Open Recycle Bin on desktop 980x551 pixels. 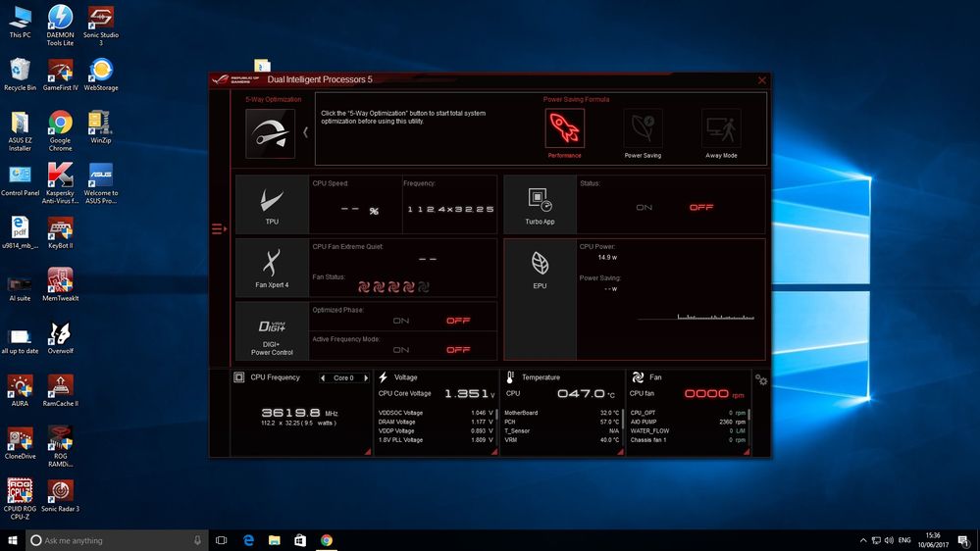[x=20, y=75]
